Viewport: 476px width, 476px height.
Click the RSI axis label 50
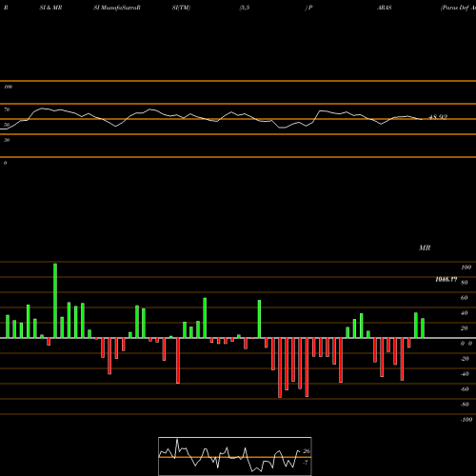(7, 125)
